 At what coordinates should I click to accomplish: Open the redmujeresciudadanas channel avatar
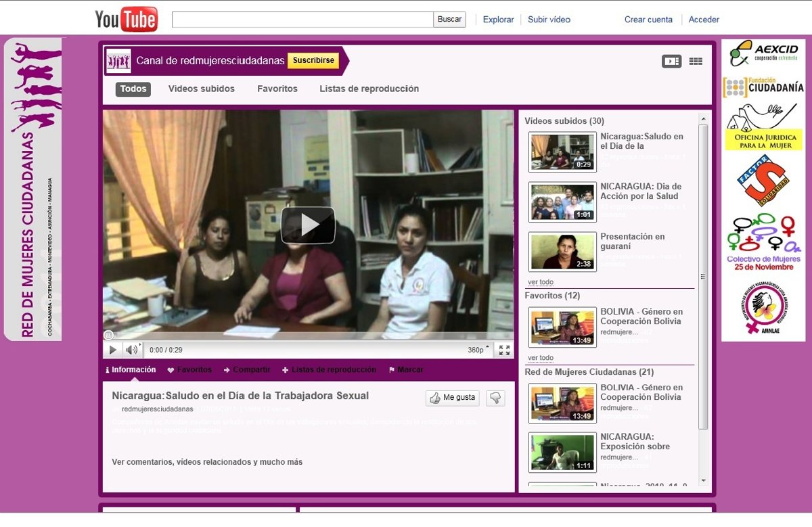(118, 61)
